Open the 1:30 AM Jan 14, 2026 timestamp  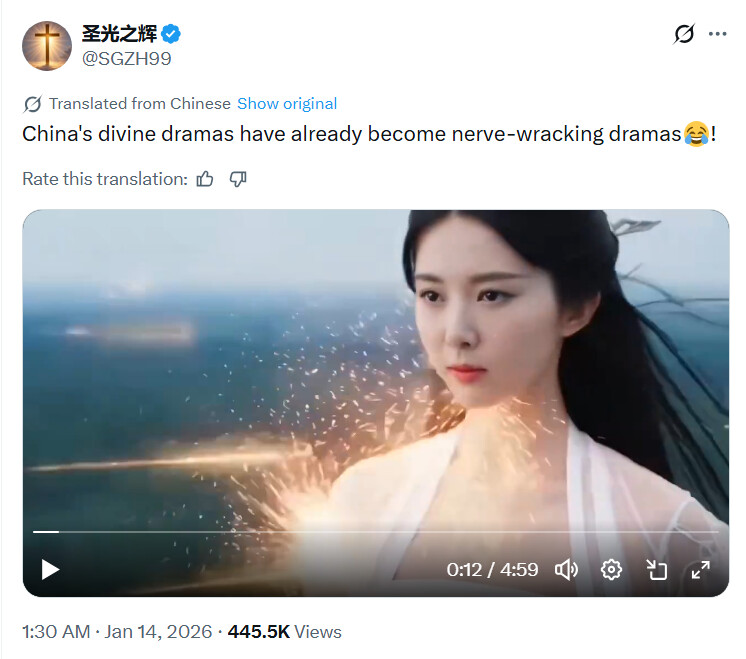pos(117,632)
